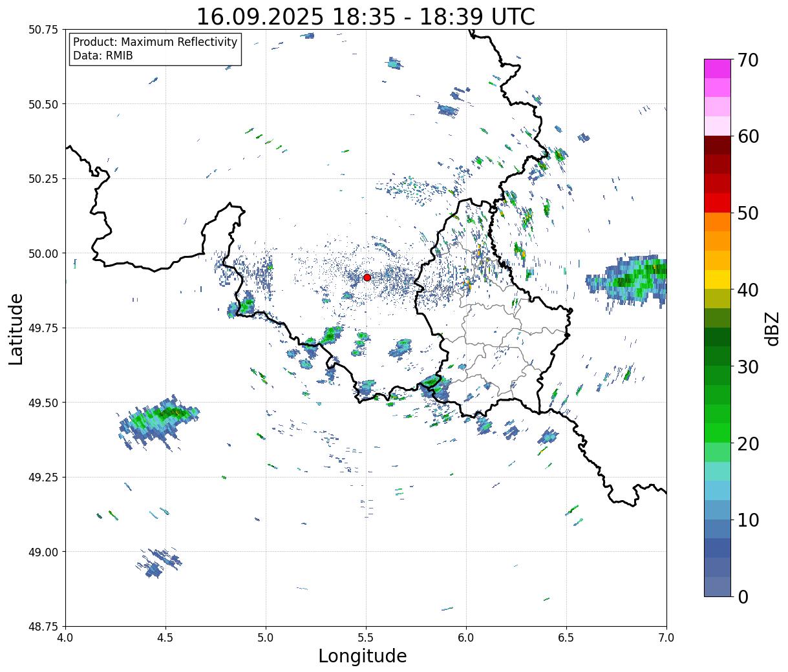788x672 pixels.
Task: Click the latitude tick label '49.00'
Action: 43,552
